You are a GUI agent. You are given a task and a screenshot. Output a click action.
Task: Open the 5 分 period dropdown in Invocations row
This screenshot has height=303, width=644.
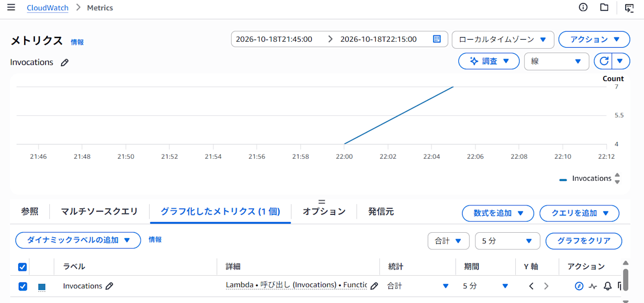pos(485,286)
